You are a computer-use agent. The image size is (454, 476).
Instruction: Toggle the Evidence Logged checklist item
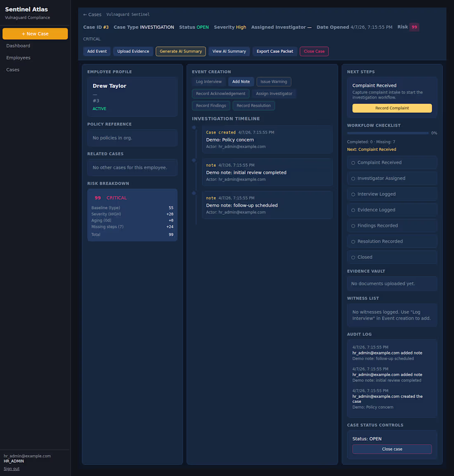392,209
